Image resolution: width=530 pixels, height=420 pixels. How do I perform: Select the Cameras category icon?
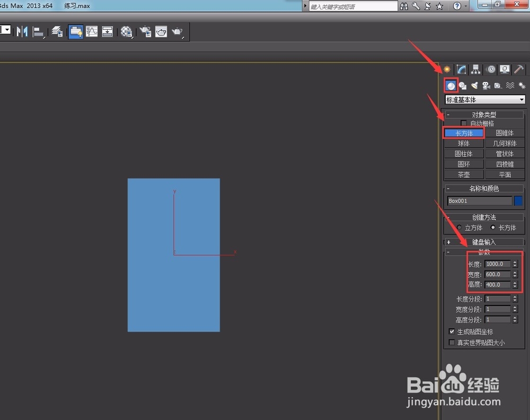tap(487, 86)
